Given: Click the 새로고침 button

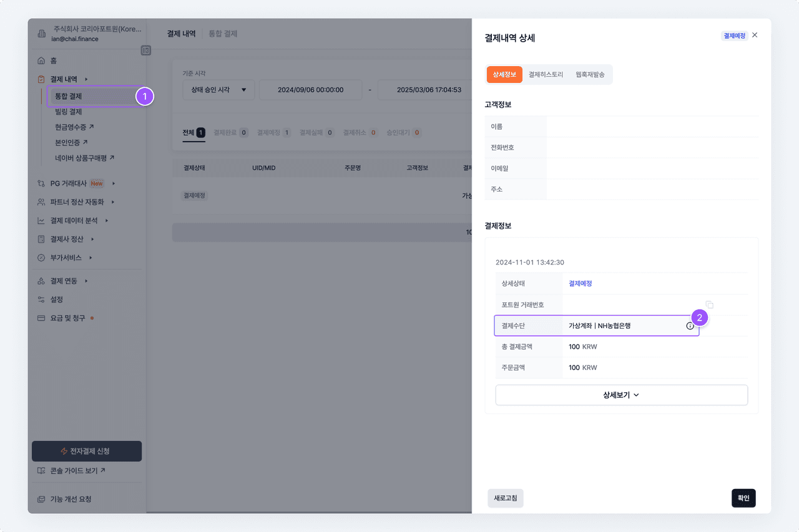Looking at the screenshot, I should click(x=505, y=498).
